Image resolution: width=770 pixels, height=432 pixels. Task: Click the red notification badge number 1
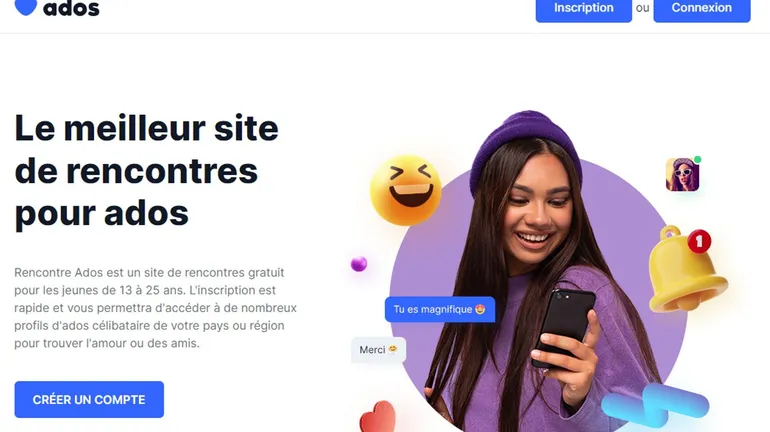click(699, 241)
